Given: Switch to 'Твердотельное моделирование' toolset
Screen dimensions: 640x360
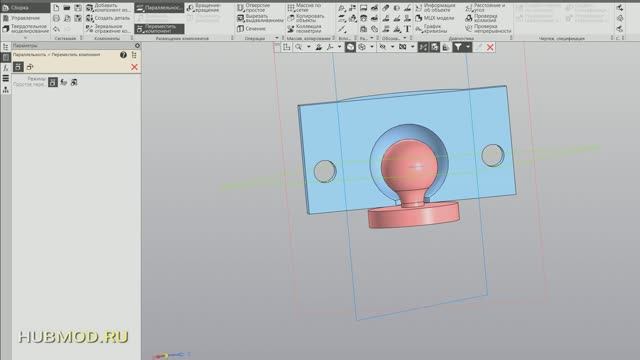Looking at the screenshot, I should pyautogui.click(x=25, y=29).
